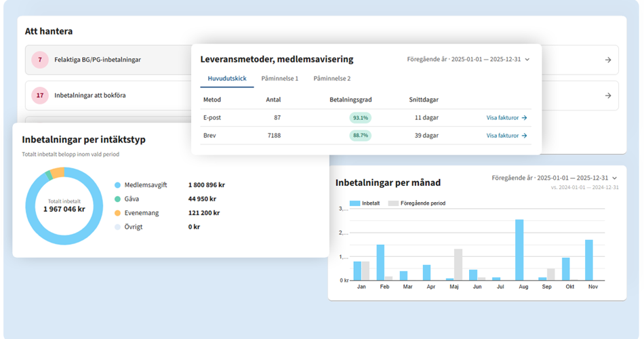
Task: Click the Medlemsavgift blue legend dot
Action: [118, 184]
